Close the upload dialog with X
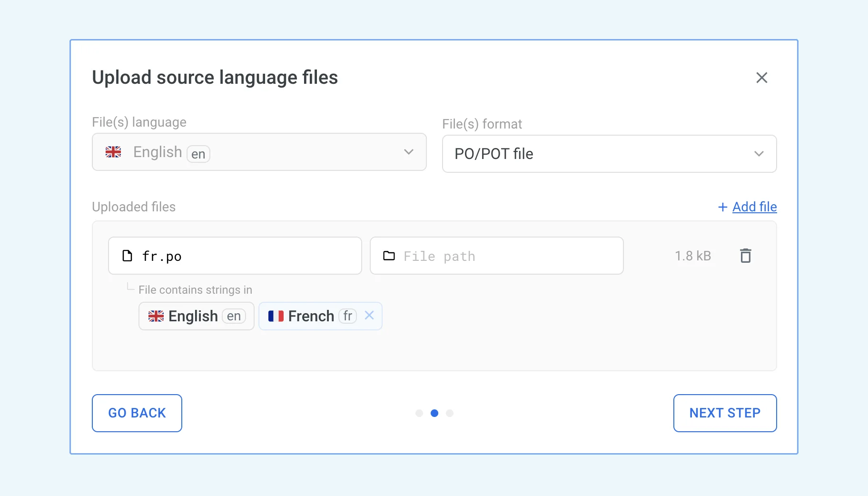The image size is (868, 496). tap(761, 78)
